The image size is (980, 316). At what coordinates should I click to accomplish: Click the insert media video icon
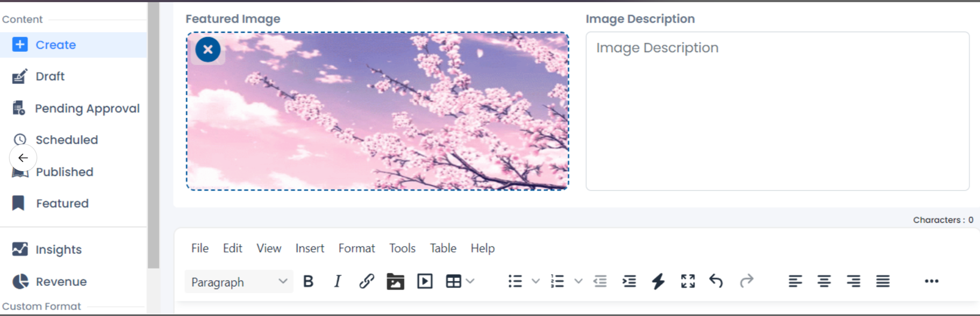(x=425, y=282)
